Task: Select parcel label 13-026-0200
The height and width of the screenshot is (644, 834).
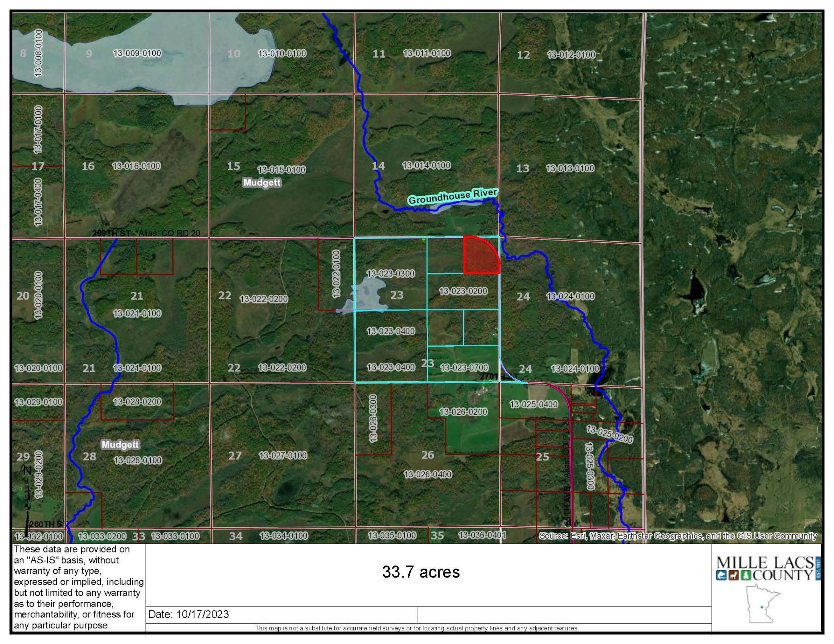Action: coord(463,412)
